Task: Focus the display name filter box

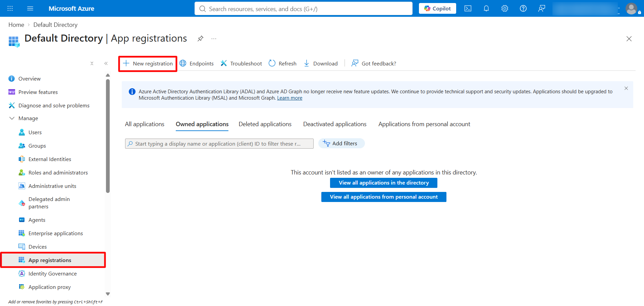Action: [219, 144]
